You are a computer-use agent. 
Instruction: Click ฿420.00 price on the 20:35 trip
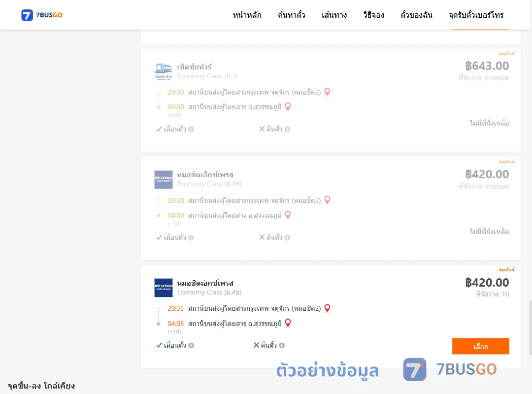point(487,282)
